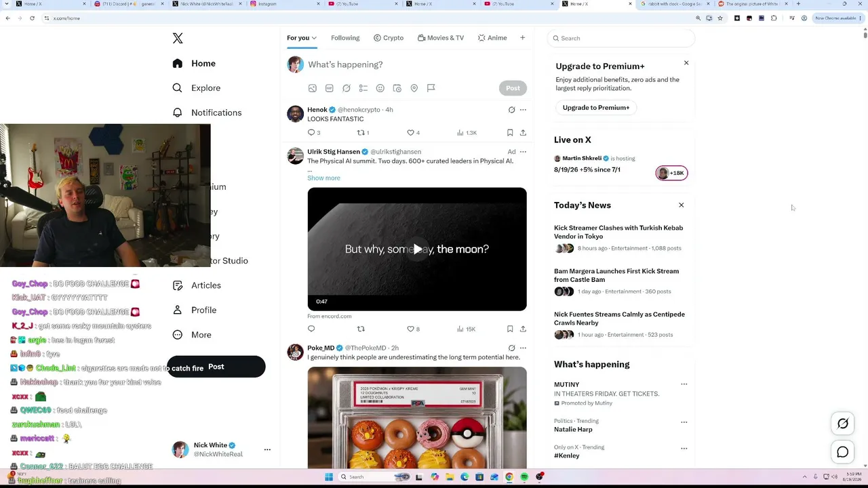Switch to the Movies & TV tab
This screenshot has width=868, height=488.
441,38
